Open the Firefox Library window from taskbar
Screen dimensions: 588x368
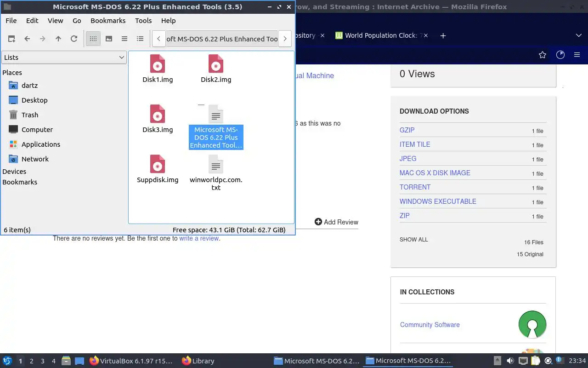point(198,361)
